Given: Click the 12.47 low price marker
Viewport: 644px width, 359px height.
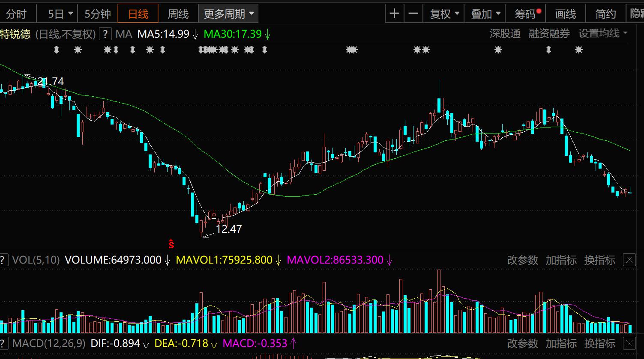Looking at the screenshot, I should click(x=229, y=229).
